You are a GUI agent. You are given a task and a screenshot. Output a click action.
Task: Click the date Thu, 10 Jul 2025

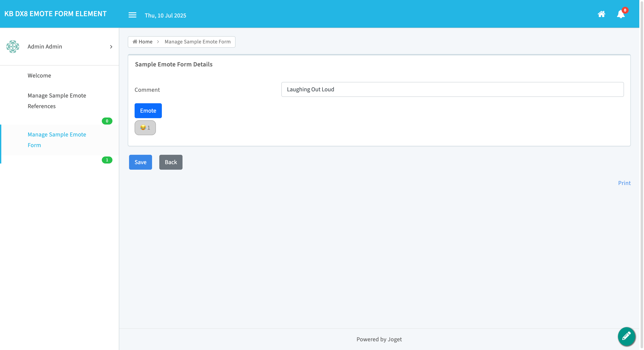pyautogui.click(x=165, y=16)
